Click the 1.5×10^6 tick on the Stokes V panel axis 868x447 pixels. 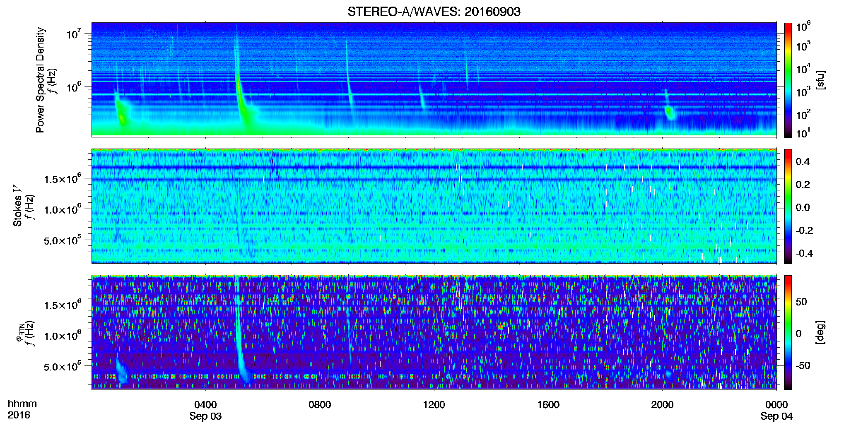tap(63, 179)
